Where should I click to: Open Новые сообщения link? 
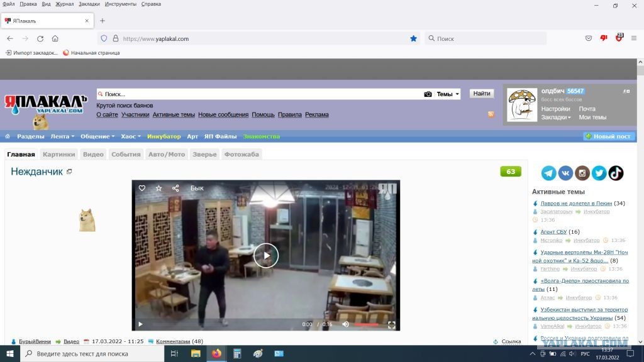pos(223,114)
